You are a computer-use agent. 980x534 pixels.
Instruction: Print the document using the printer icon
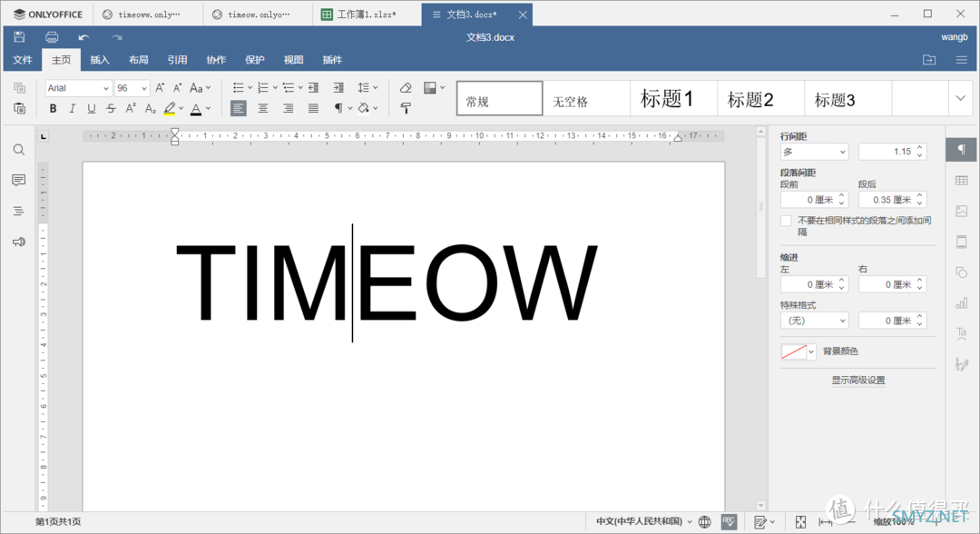click(52, 37)
